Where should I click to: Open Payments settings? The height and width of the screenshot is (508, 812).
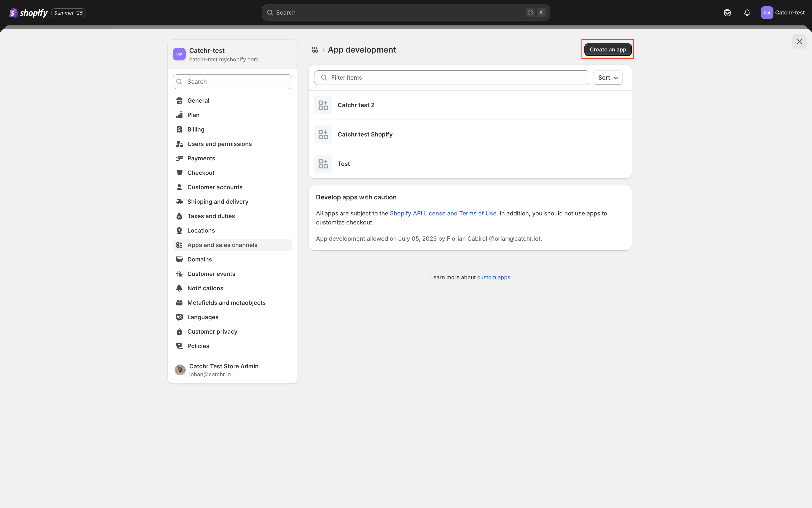232,158
